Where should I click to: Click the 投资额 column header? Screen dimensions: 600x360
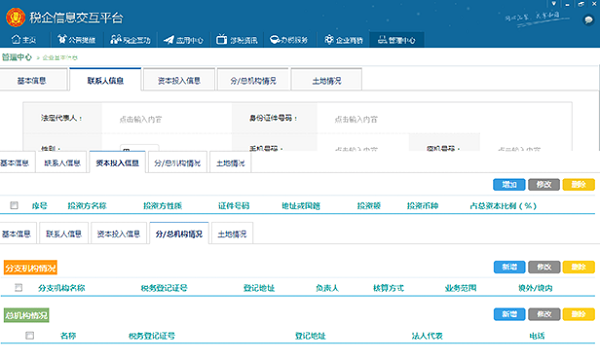(369, 206)
